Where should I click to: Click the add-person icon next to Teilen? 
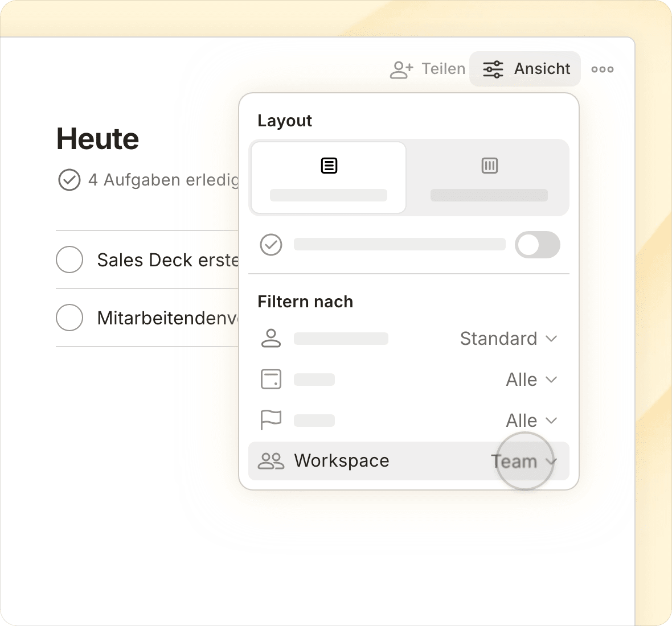pyautogui.click(x=401, y=70)
